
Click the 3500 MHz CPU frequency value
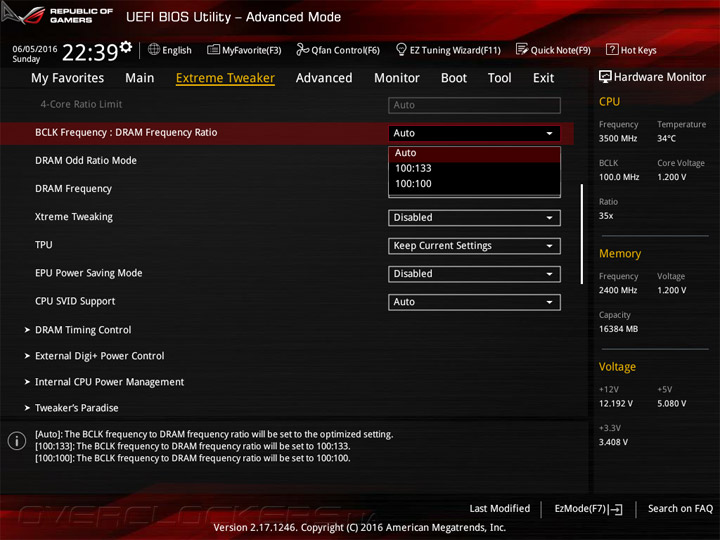click(x=618, y=139)
